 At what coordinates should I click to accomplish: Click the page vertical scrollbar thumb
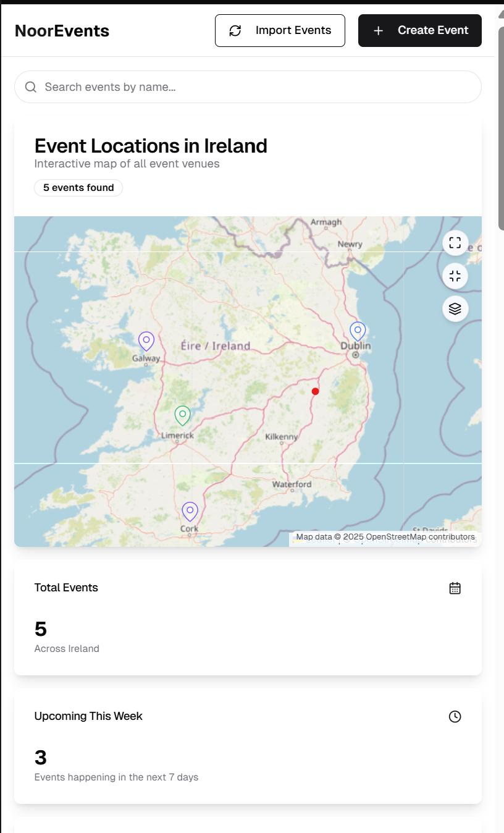(500, 124)
